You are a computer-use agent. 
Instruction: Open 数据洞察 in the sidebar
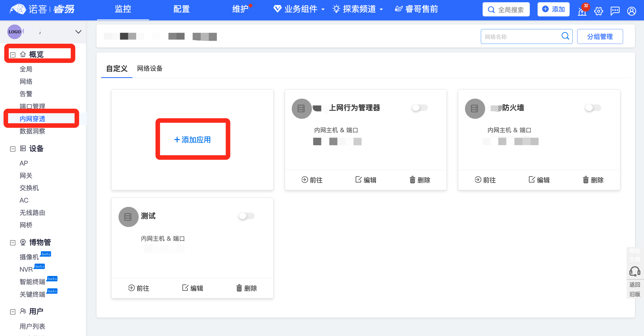click(x=32, y=131)
